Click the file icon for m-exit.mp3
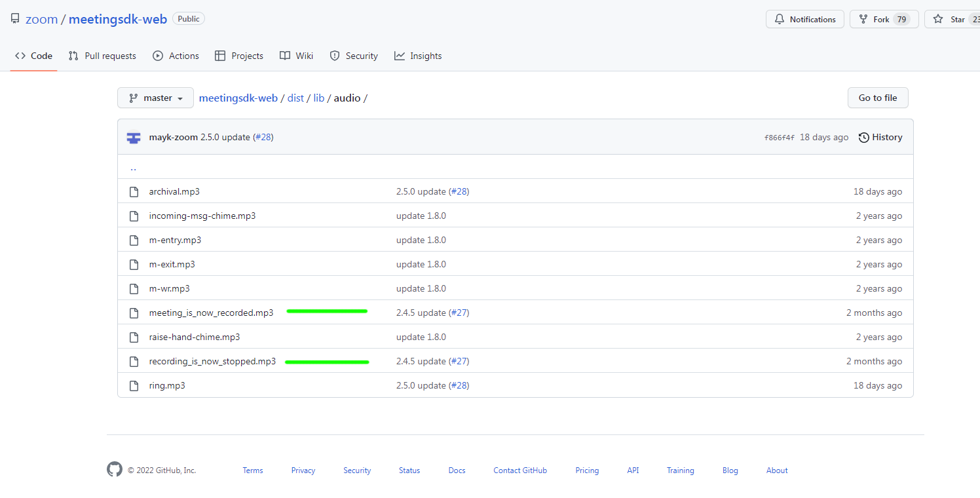The width and height of the screenshot is (980, 498). coord(134,265)
